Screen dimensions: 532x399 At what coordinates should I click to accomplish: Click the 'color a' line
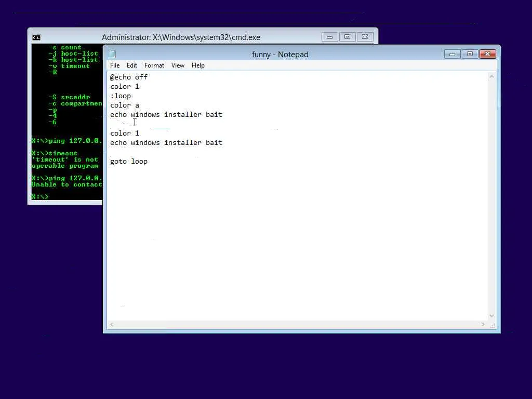[x=125, y=105]
